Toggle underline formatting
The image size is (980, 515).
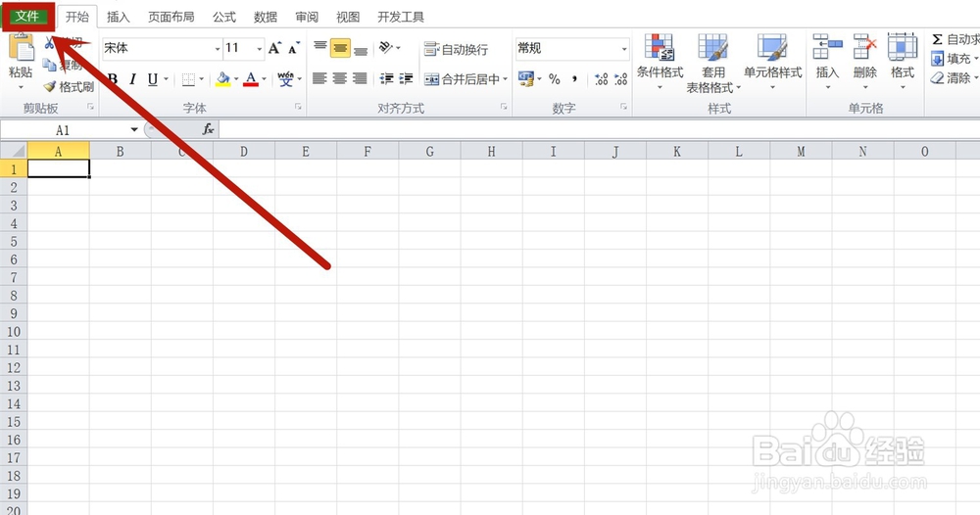point(153,79)
